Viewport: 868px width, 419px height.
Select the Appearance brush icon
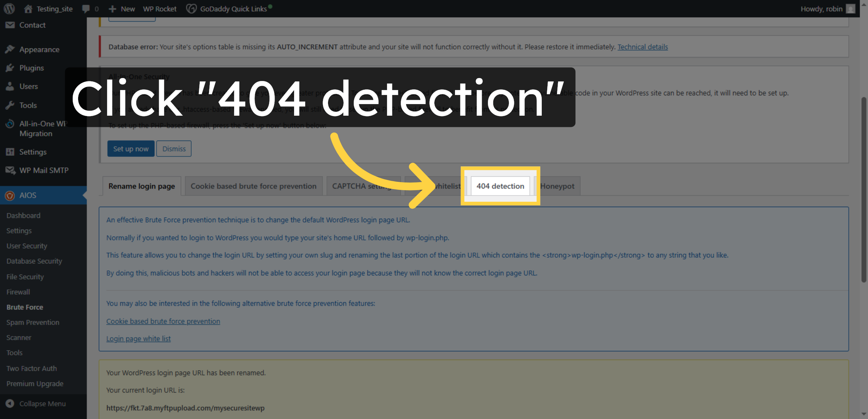pos(10,49)
